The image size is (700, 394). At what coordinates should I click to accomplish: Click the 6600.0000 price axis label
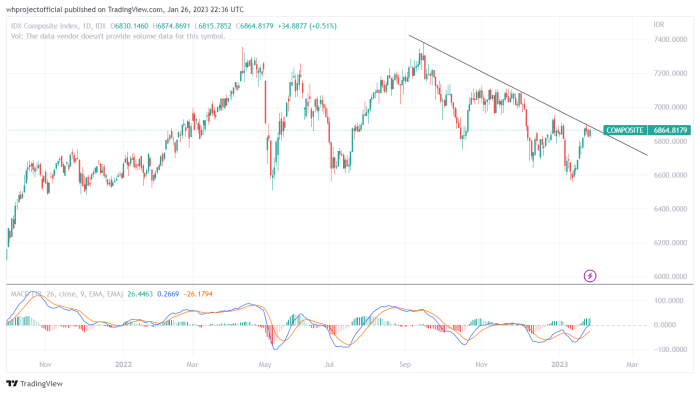click(670, 175)
